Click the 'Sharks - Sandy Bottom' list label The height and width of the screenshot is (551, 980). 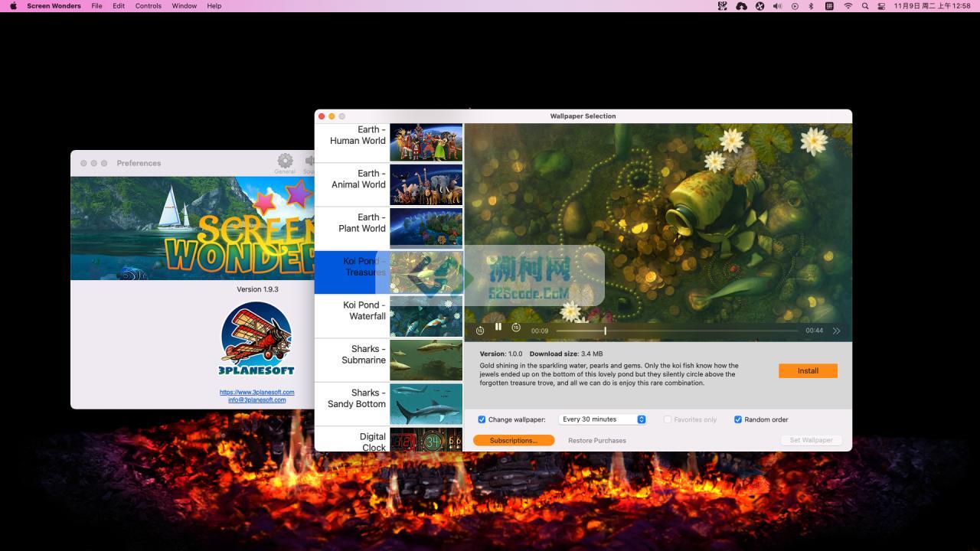point(357,398)
